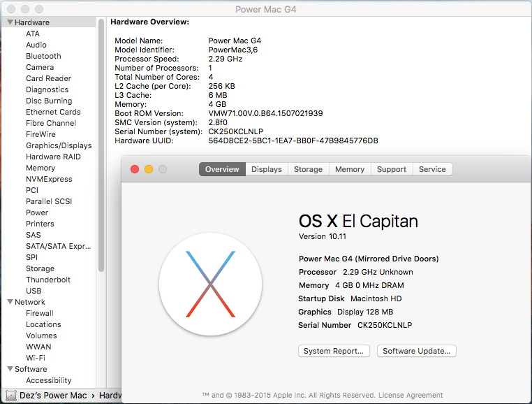Select Parallel SCSI in the sidebar
This screenshot has height=404, width=532.
pos(49,202)
